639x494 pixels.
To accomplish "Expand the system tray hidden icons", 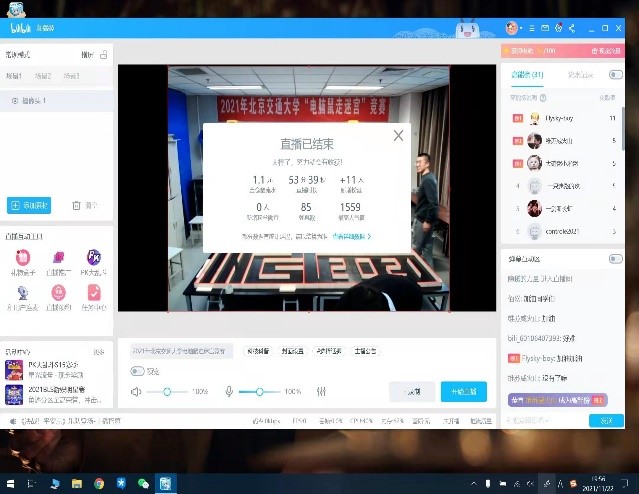I will click(474, 484).
